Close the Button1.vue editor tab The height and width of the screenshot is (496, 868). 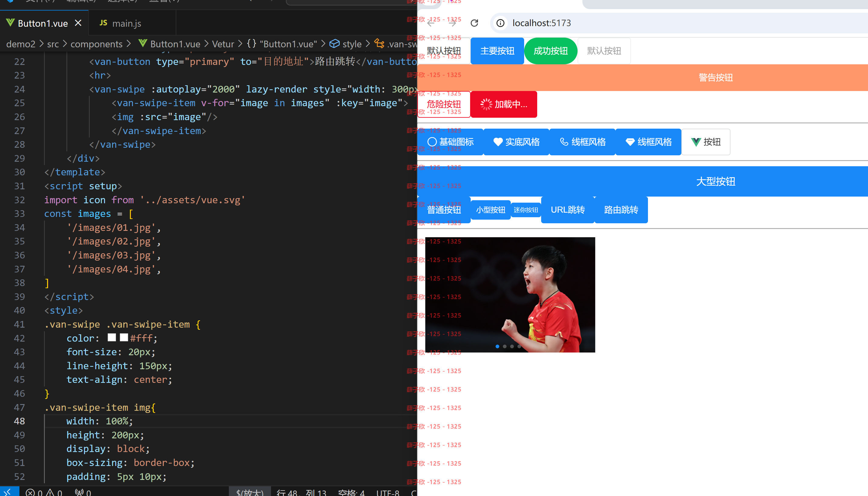click(78, 23)
